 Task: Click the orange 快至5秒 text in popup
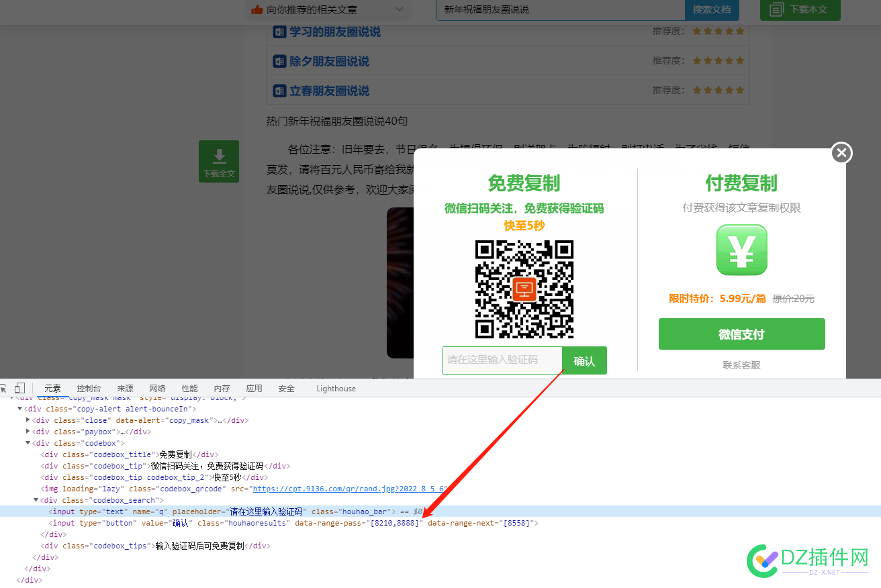tap(524, 226)
